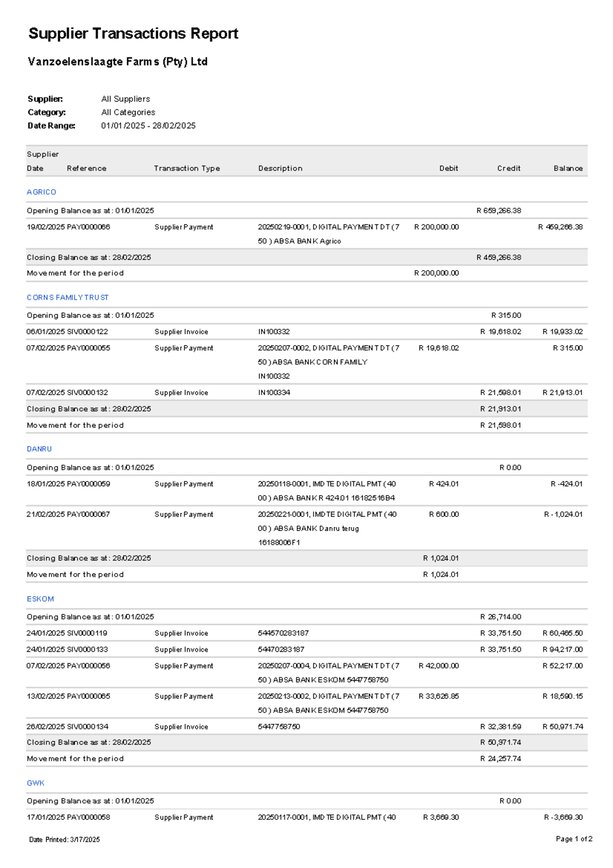Select reference PAY0000067 row
The image size is (613, 868).
pos(306,528)
